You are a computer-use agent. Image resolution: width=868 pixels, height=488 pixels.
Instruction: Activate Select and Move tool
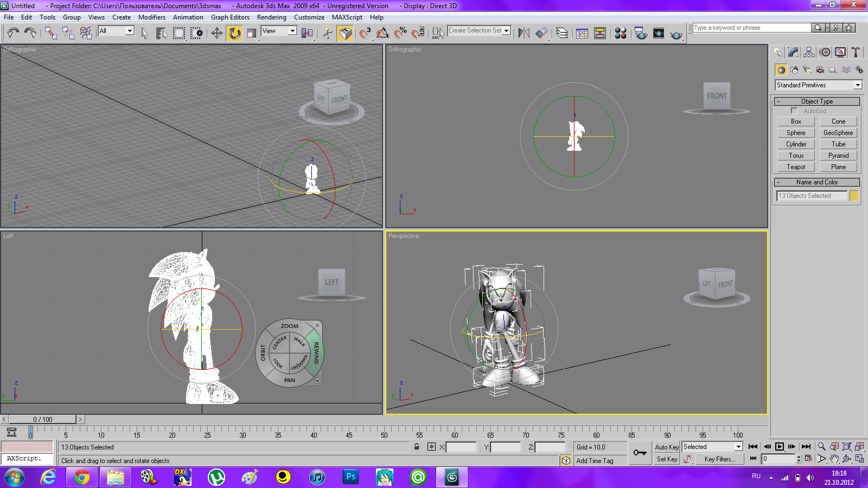click(216, 33)
